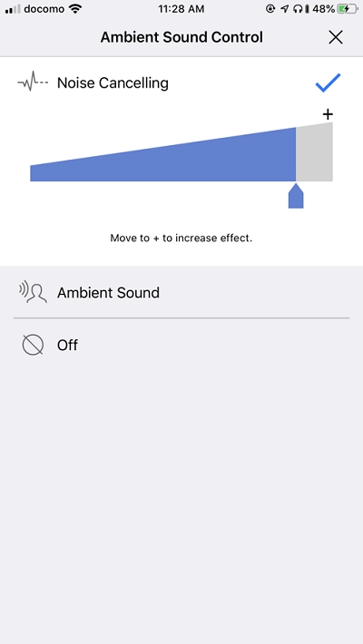Tap the 11:28 AM clock in the status bar
Viewport: 363px width, 644px height.
point(181,9)
